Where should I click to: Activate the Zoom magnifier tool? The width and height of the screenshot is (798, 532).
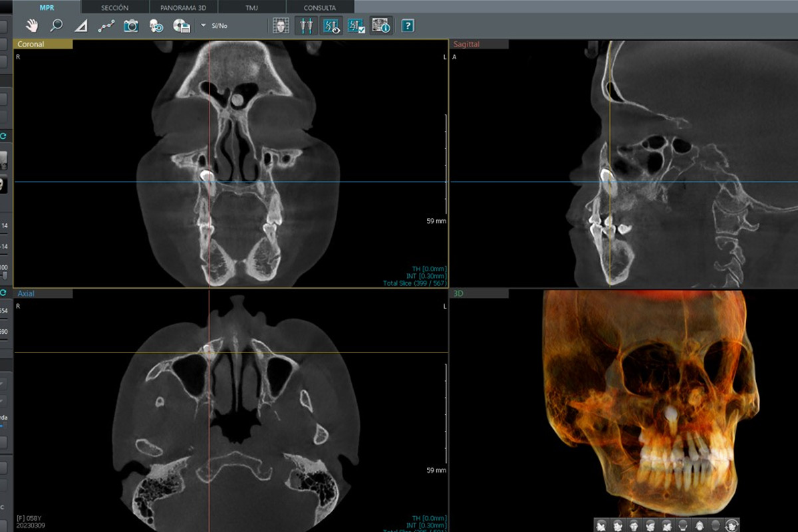(56, 26)
